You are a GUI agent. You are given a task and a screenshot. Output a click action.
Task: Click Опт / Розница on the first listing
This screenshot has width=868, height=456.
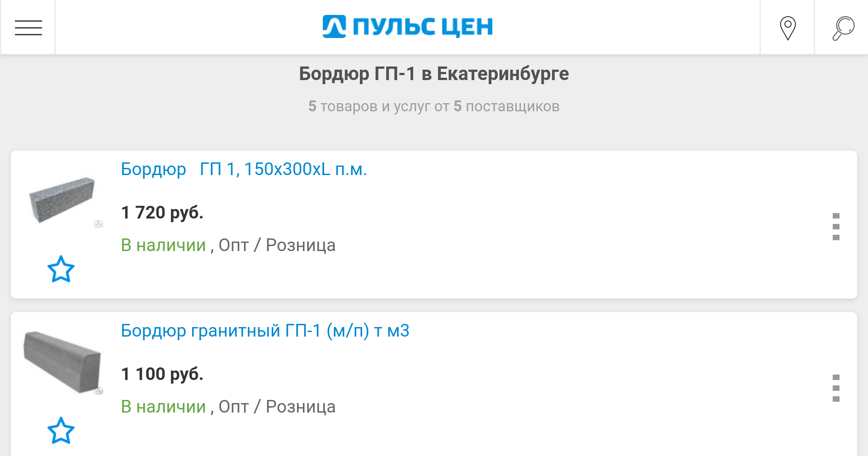277,245
